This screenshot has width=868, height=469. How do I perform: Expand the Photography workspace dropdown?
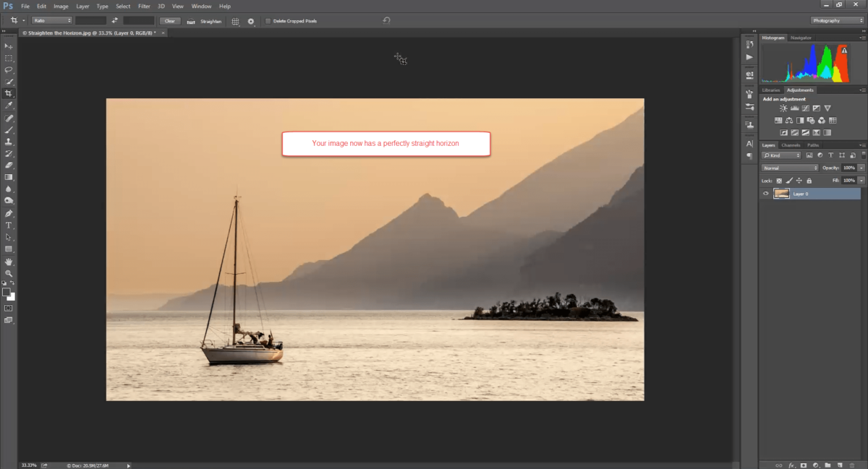(x=836, y=21)
